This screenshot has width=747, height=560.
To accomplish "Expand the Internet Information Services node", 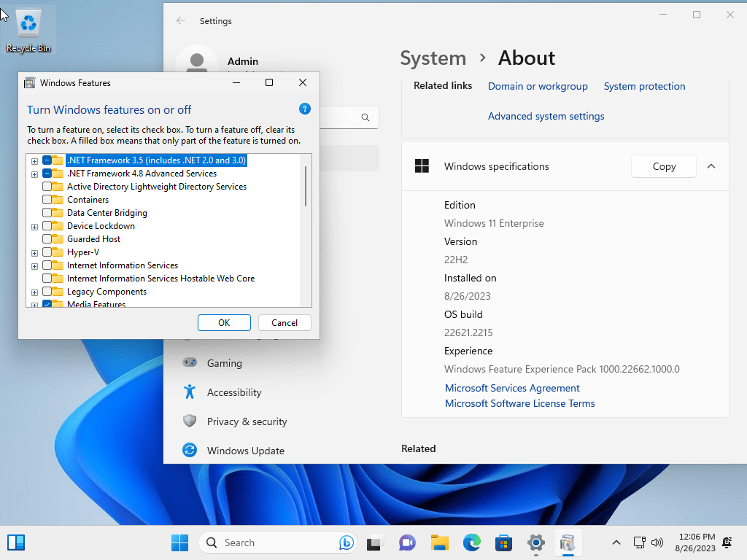I will 34,266.
